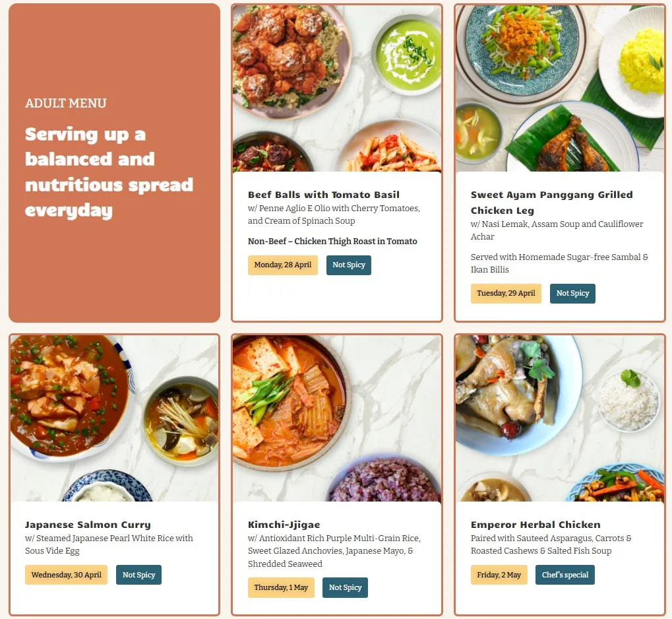Click Not Spicy tag on Kimchi-Jjigae card
Image resolution: width=672 pixels, height=619 pixels.
(x=346, y=588)
